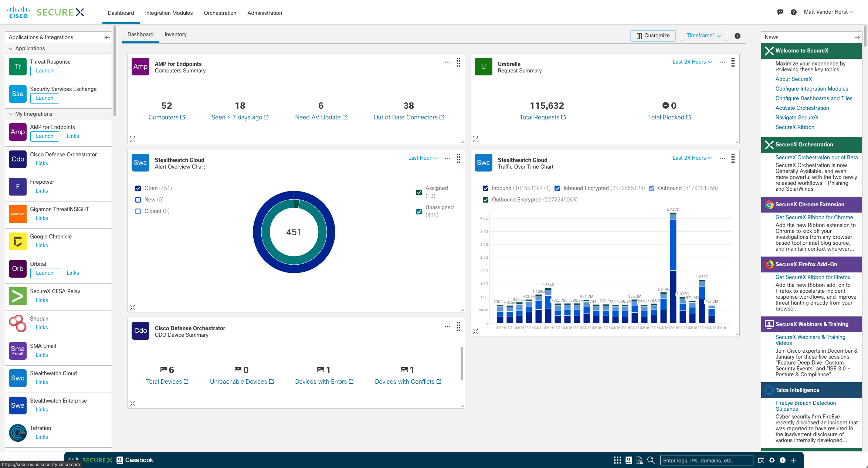This screenshot has width=868, height=468.
Task: Click the Umbrella tile icon
Action: tap(483, 67)
